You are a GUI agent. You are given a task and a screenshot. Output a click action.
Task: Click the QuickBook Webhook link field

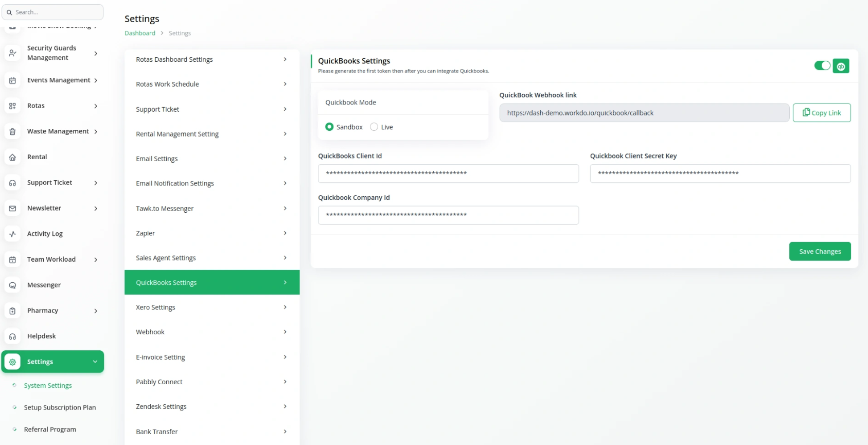[644, 113]
